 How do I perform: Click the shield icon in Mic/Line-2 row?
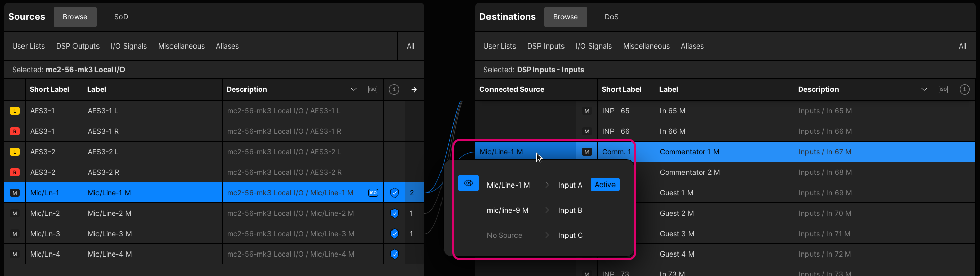pos(394,213)
